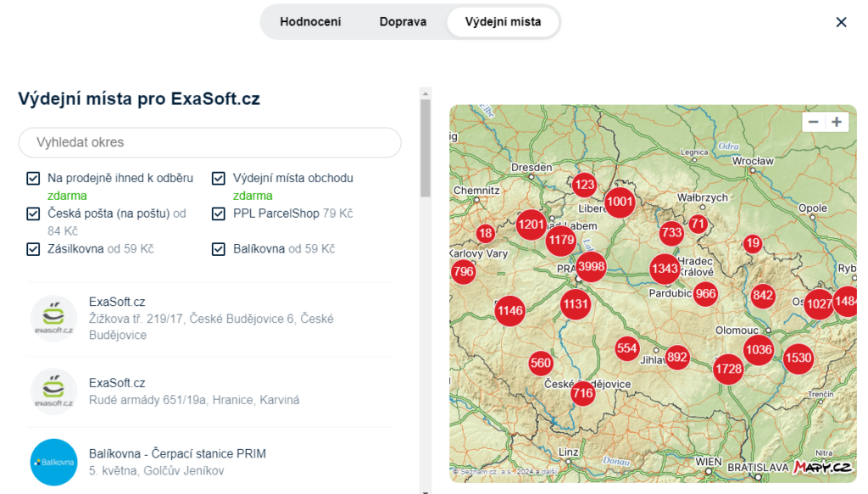
Task: Open map cluster 3998 near Prague
Action: [x=591, y=267]
